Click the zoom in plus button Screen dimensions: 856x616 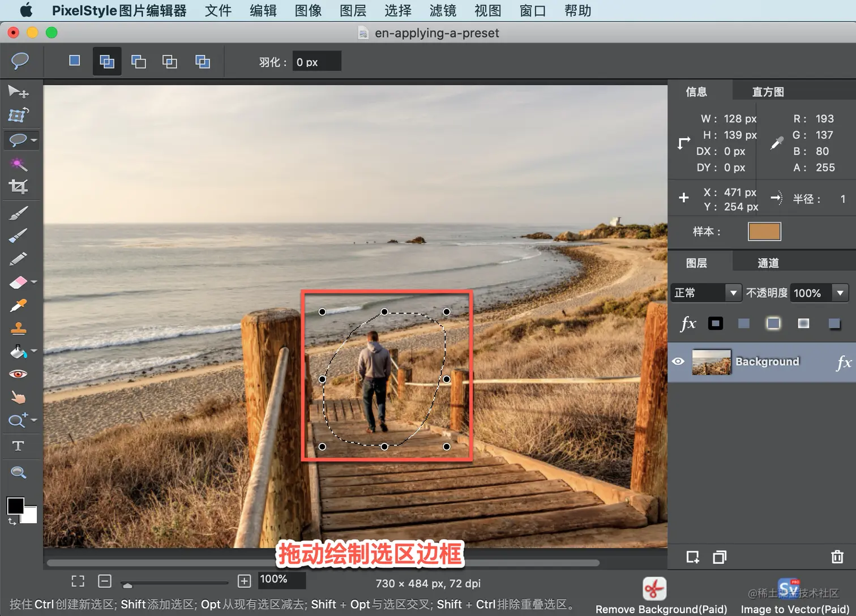[244, 581]
